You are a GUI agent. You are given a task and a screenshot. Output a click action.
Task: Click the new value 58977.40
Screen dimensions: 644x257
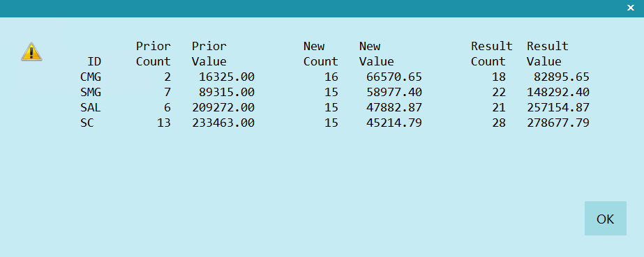394,92
